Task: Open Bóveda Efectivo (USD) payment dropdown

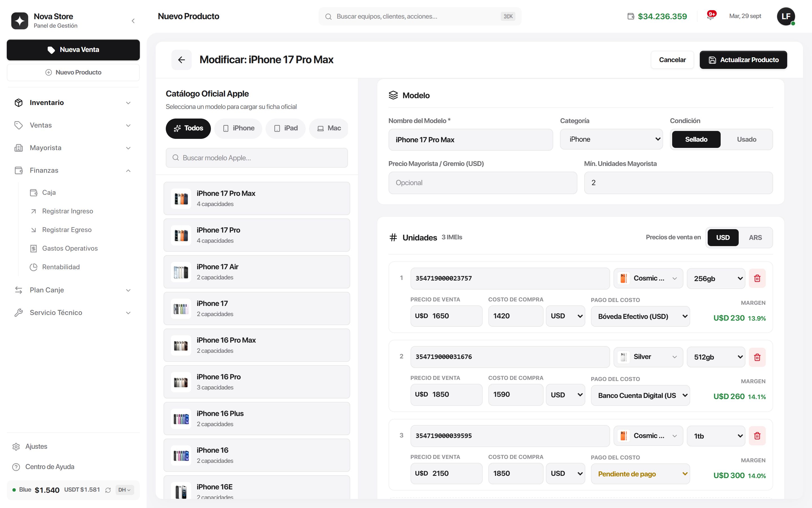Action: 640,316
